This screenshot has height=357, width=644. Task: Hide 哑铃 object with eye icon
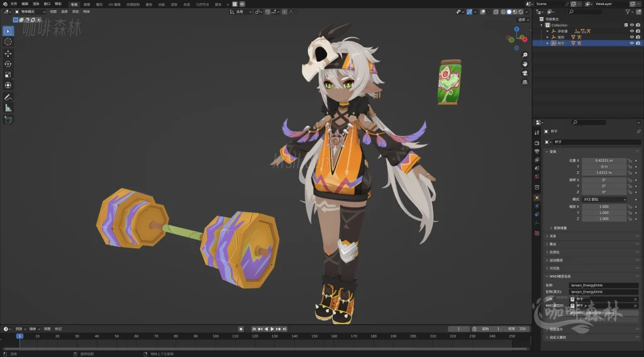click(631, 37)
